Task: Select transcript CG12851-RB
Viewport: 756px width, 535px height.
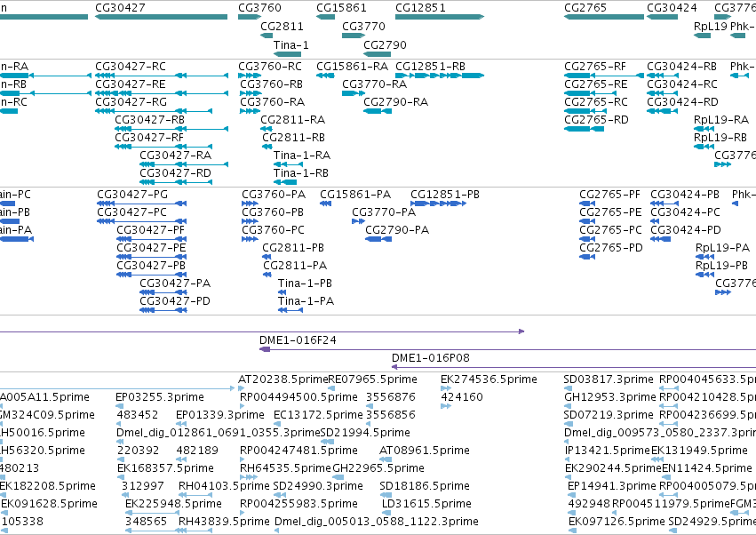Action: pyautogui.click(x=440, y=76)
